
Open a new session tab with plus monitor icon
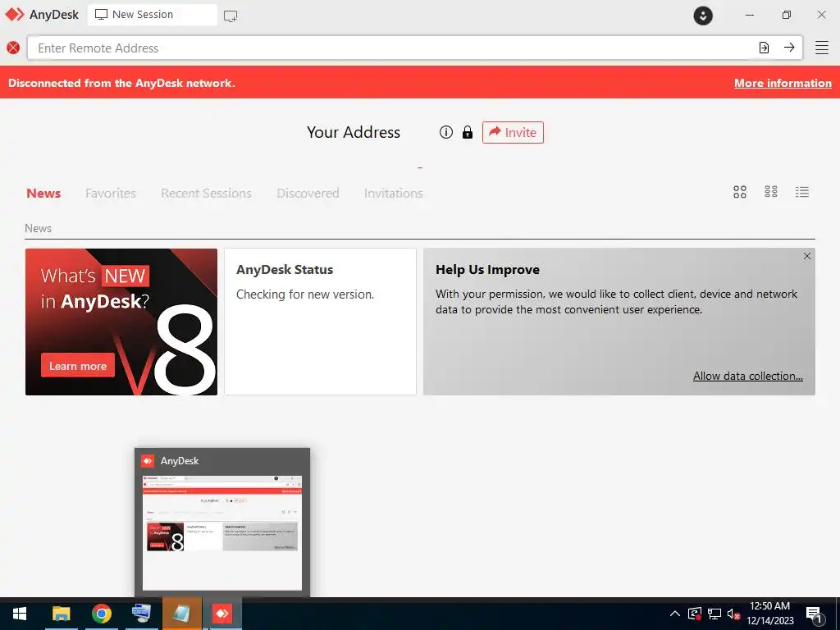click(x=231, y=16)
